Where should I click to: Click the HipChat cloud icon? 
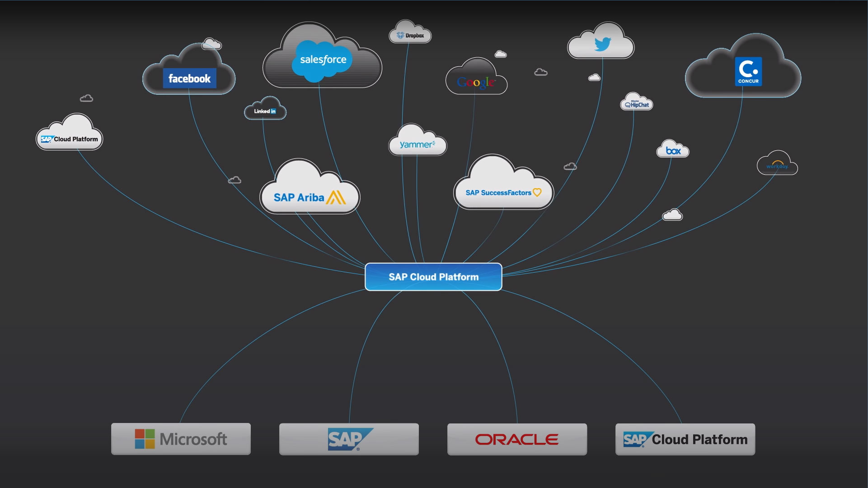(636, 103)
